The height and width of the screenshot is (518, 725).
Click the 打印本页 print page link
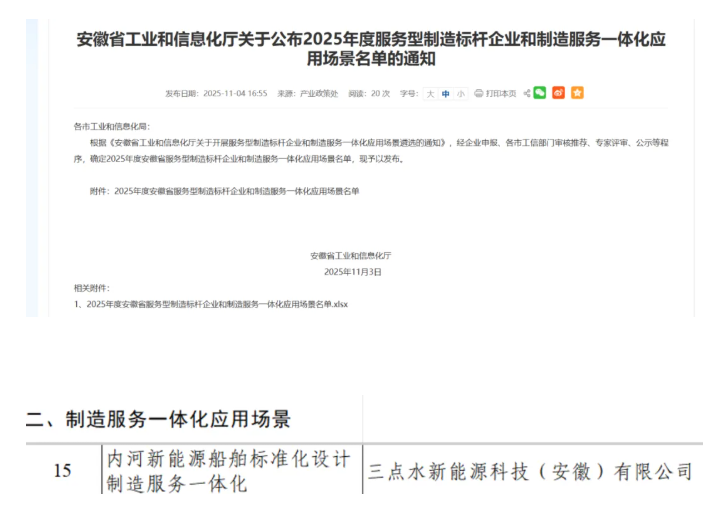[501, 93]
